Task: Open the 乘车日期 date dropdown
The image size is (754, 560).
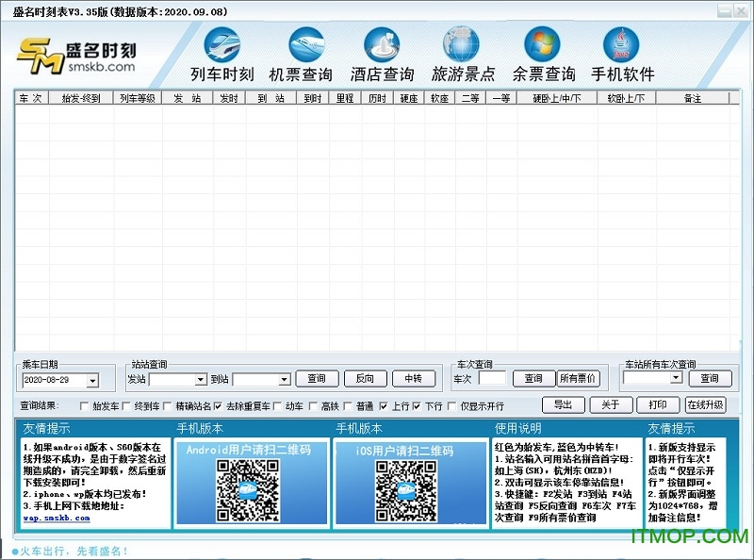Action: [90, 380]
